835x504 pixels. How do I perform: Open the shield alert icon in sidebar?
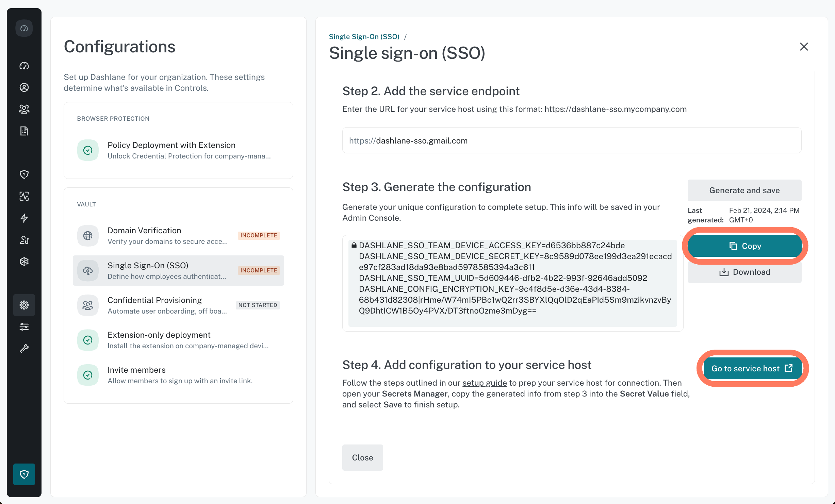coord(24,174)
